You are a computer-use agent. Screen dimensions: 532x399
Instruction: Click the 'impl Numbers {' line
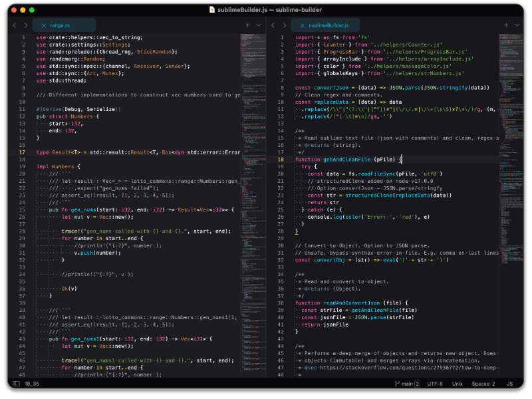pos(59,167)
